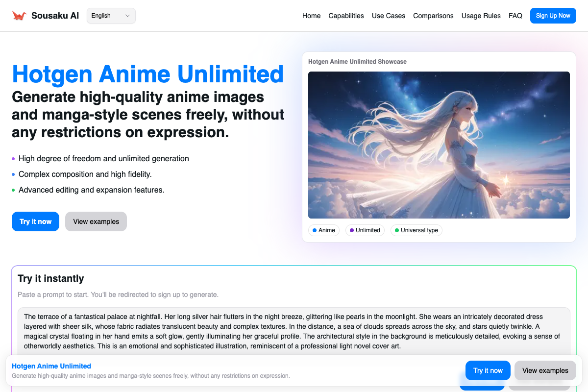Image resolution: width=588 pixels, height=392 pixels.
Task: Click the Hotgen Anime Unlimited sticky bar title
Action: (x=51, y=366)
